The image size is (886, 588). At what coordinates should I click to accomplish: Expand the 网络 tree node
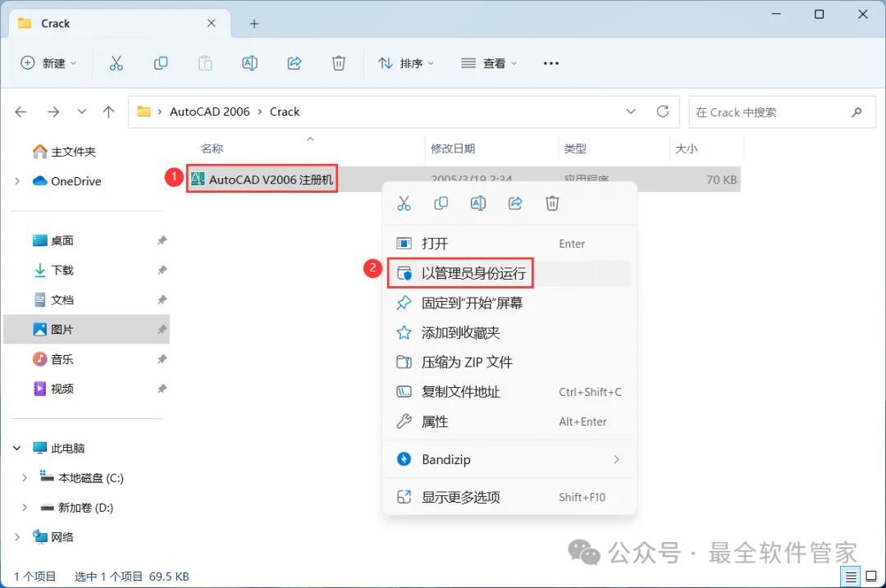pyautogui.click(x=17, y=537)
